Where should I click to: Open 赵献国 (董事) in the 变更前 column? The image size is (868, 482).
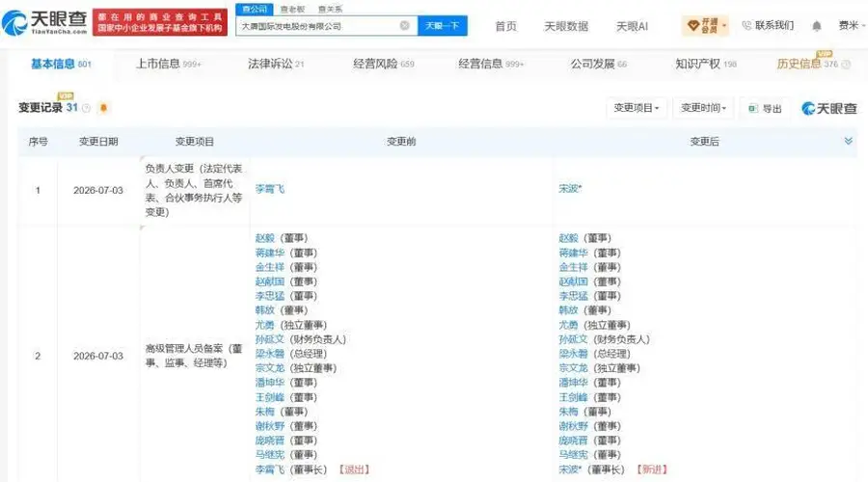tap(270, 281)
